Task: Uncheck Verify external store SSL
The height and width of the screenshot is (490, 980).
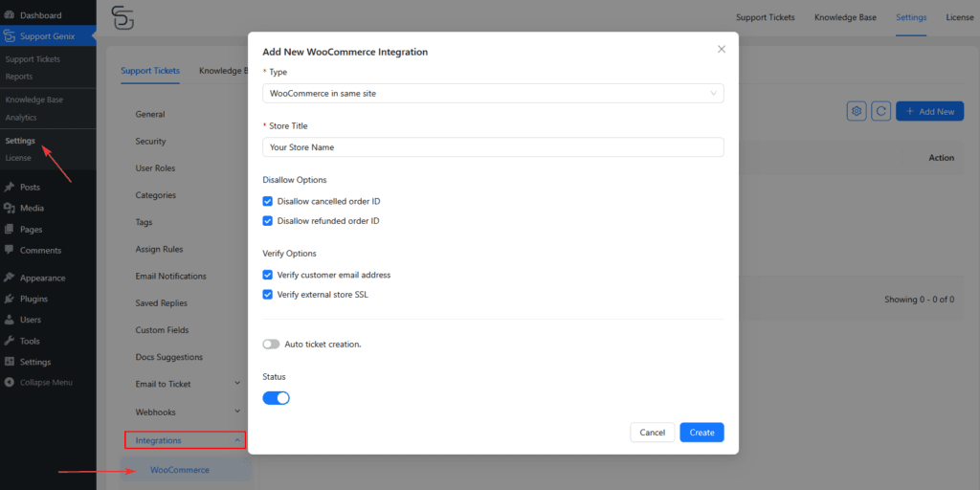Action: 268,295
